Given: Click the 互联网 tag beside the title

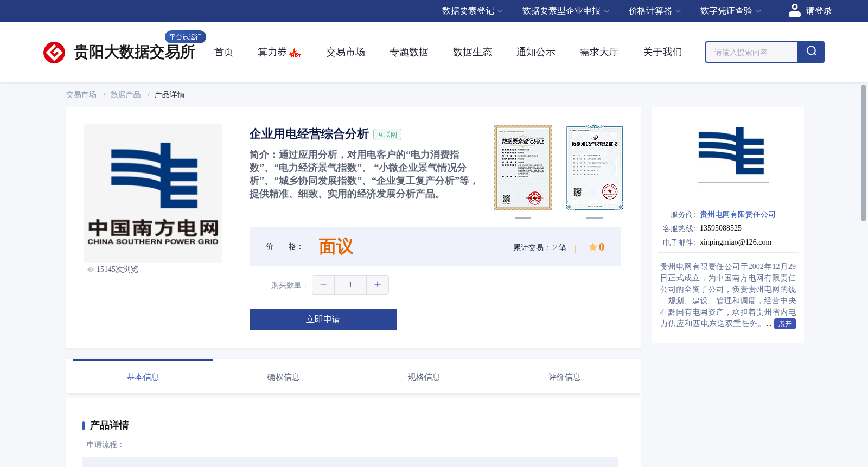Looking at the screenshot, I should [x=387, y=135].
